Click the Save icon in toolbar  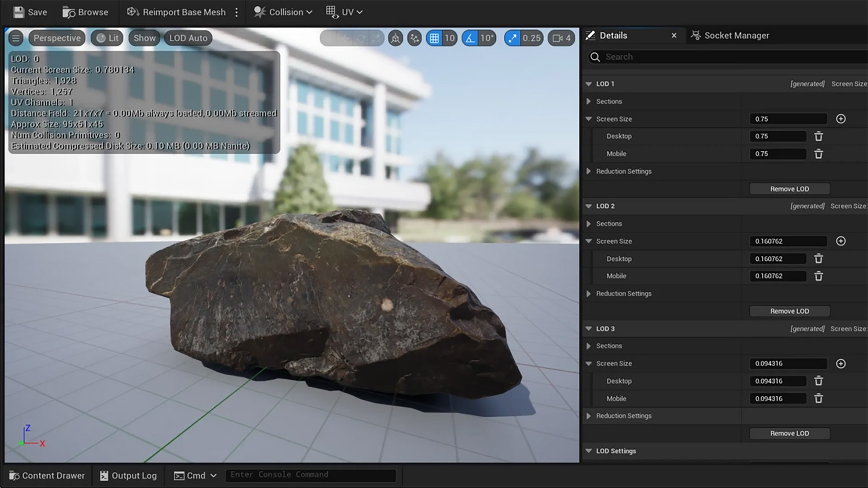[19, 12]
